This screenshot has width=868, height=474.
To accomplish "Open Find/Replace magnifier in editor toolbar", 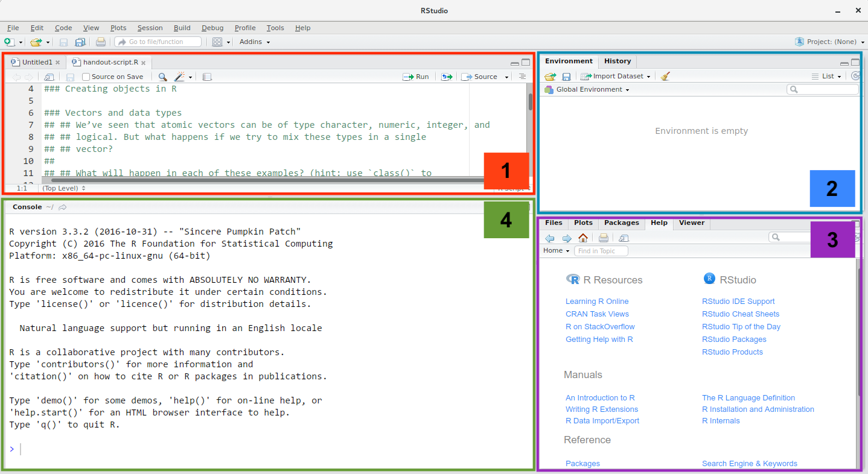I will pos(162,77).
